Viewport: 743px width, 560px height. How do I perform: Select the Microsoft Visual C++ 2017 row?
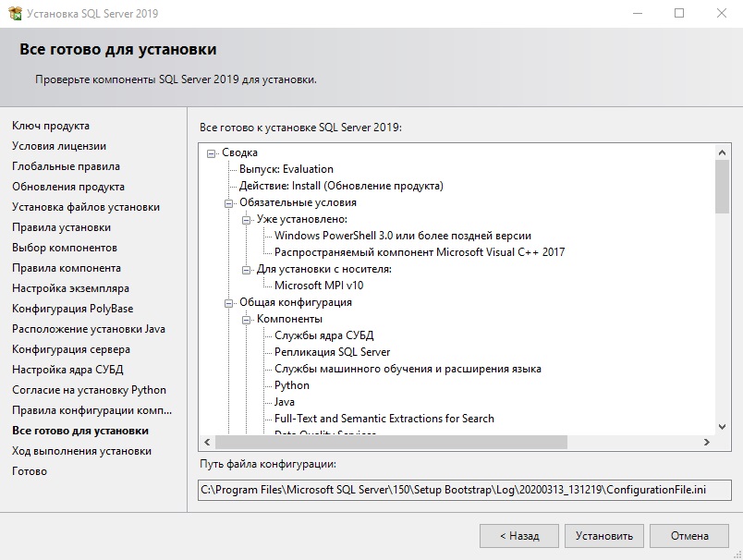coord(420,252)
